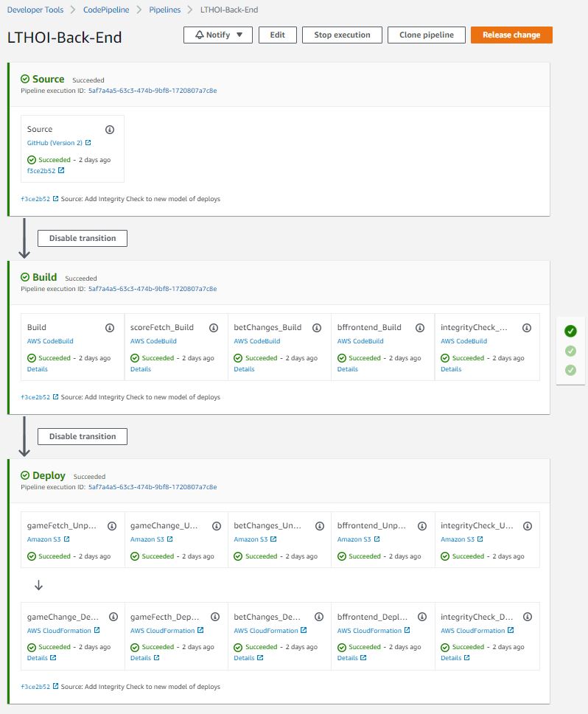Click the info icon on the Source action
588x714 pixels.
(109, 129)
